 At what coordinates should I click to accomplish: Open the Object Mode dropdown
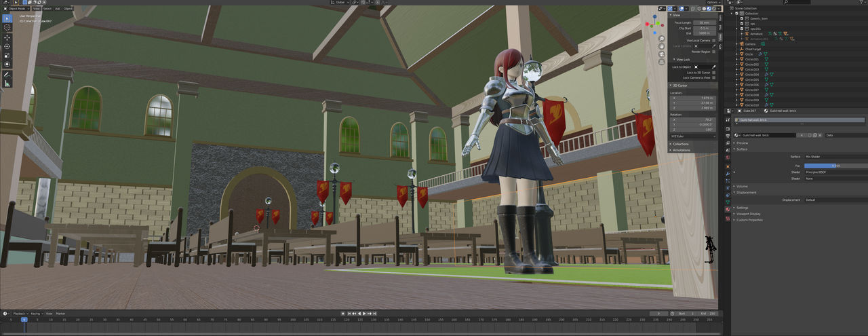pos(16,8)
